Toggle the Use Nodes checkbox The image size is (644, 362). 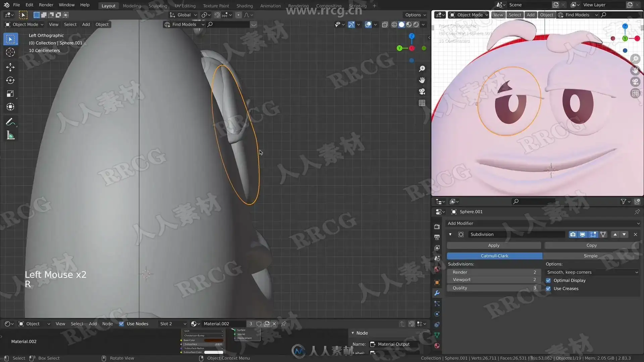(x=121, y=324)
